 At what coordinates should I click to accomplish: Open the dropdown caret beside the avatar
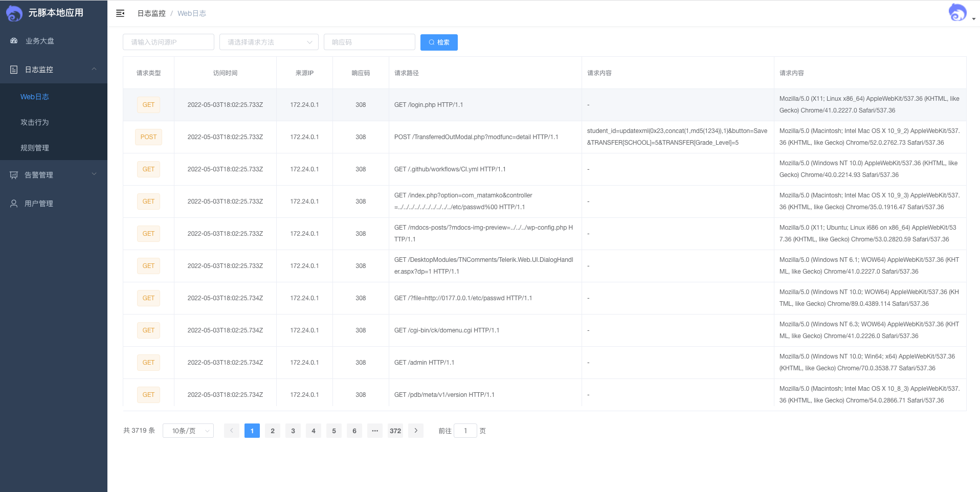[x=974, y=19]
